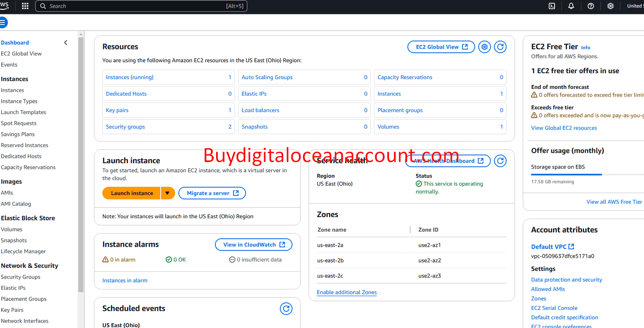Screen dimensions: 644x328
Task: Open Dedicated Hosts resource tile link
Action: pyautogui.click(x=126, y=94)
